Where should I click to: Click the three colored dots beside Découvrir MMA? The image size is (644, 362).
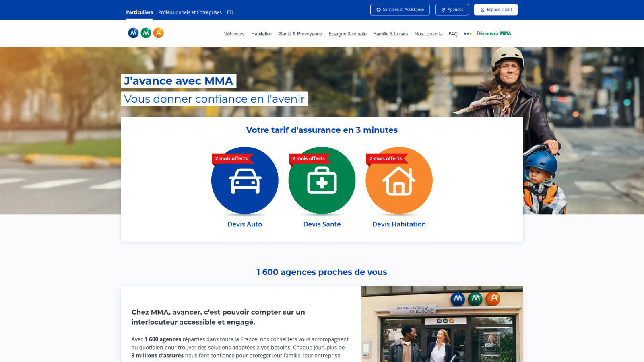tap(468, 34)
